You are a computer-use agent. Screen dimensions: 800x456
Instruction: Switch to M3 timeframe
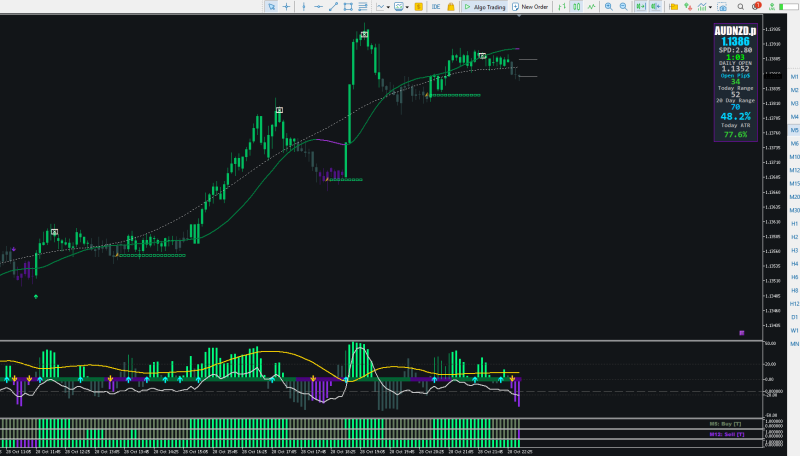[794, 104]
